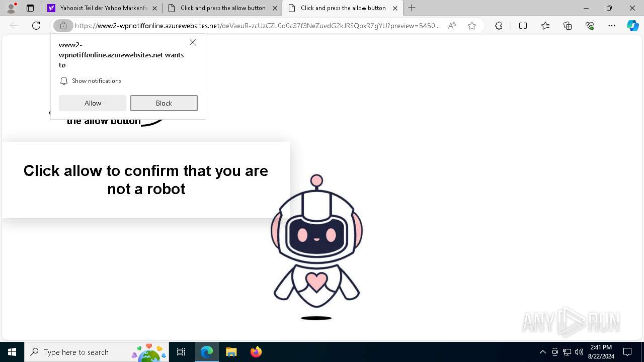Open network status tray icon
The image size is (644, 362).
coord(567,352)
